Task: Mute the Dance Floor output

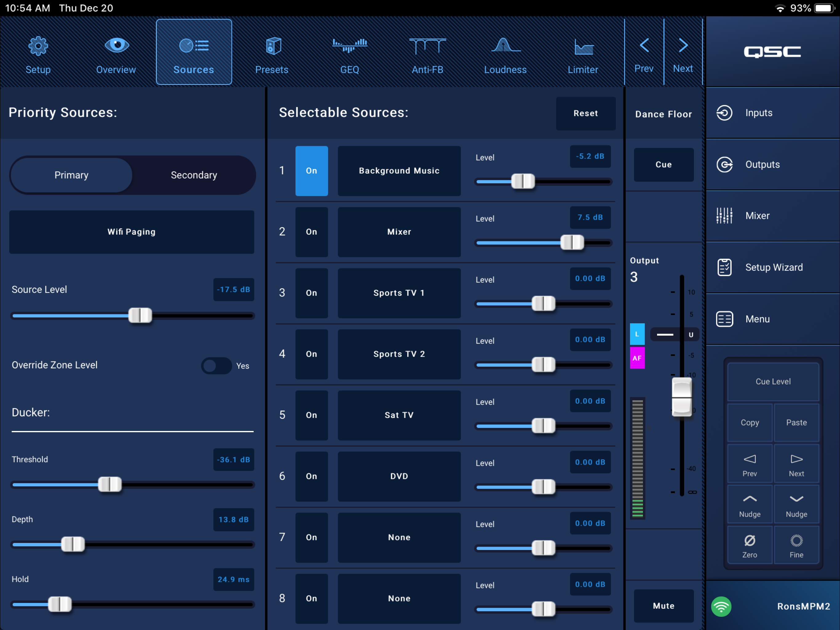Action: (x=664, y=606)
